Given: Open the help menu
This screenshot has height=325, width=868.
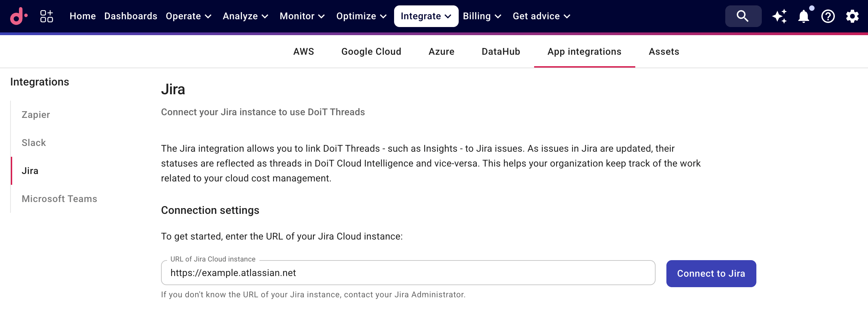Looking at the screenshot, I should [828, 16].
